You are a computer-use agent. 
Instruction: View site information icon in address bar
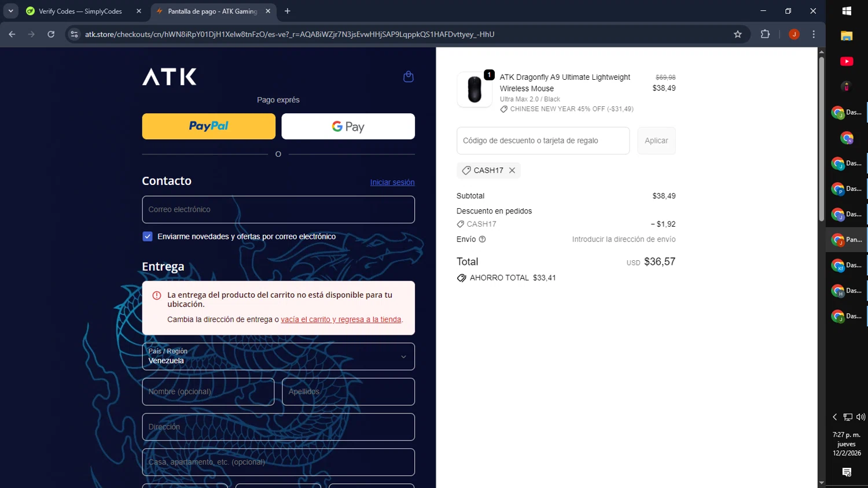74,34
